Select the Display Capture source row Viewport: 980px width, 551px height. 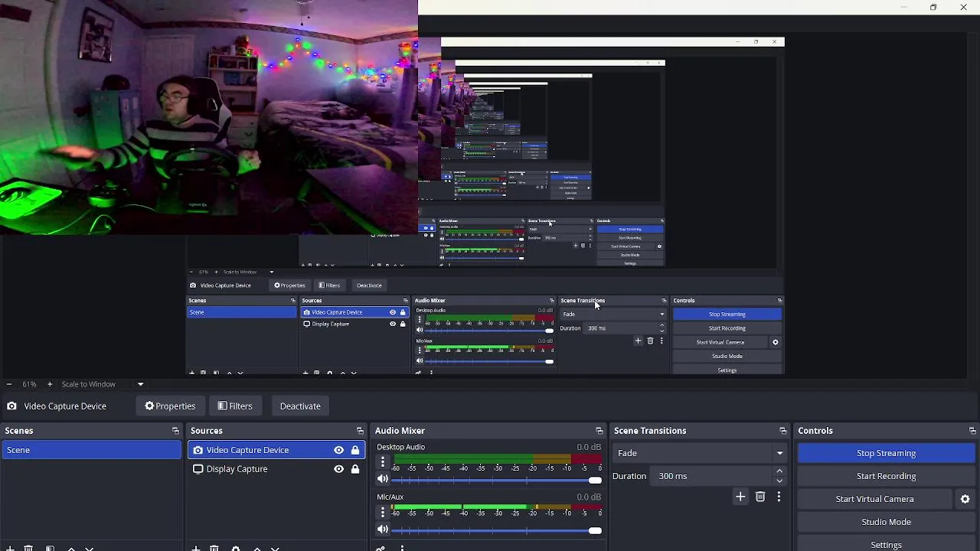[276, 469]
